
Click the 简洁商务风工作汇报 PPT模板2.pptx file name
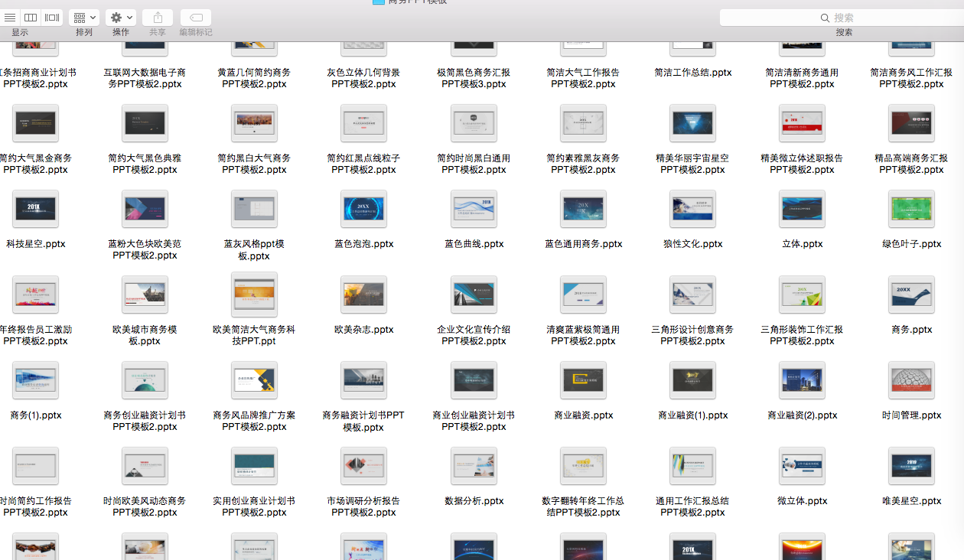tap(911, 78)
